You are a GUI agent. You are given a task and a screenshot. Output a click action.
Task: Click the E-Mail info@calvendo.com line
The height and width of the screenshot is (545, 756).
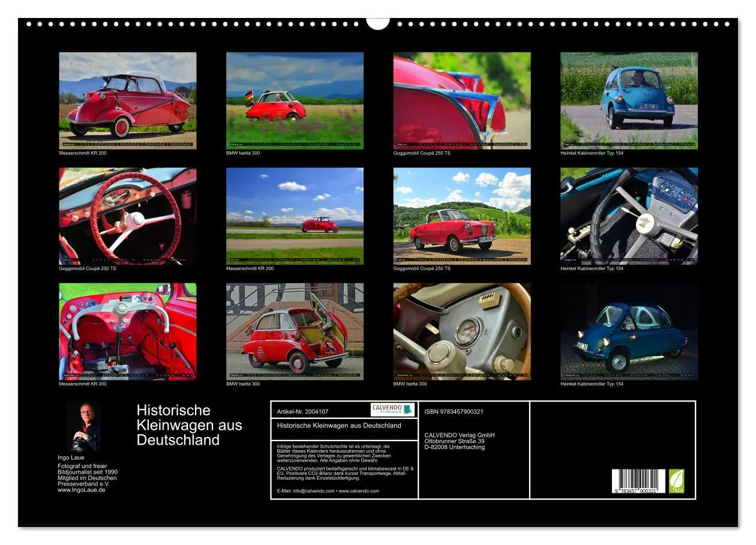coord(328,491)
